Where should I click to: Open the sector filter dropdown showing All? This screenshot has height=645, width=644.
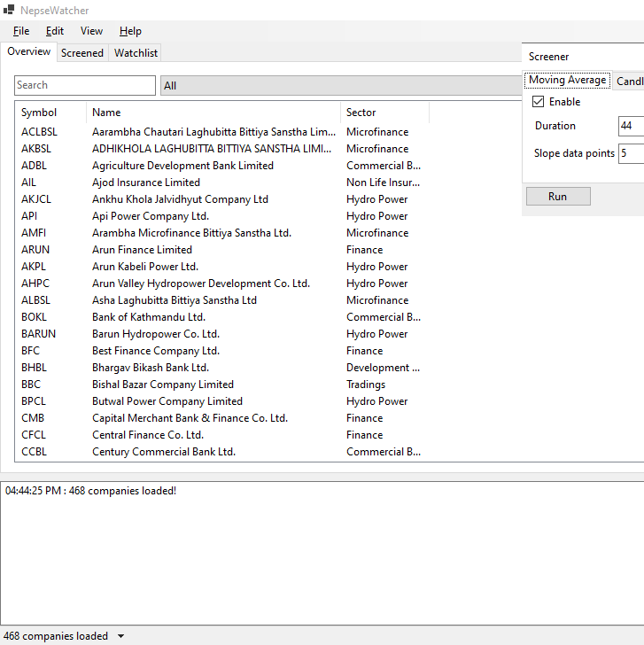pyautogui.click(x=337, y=86)
